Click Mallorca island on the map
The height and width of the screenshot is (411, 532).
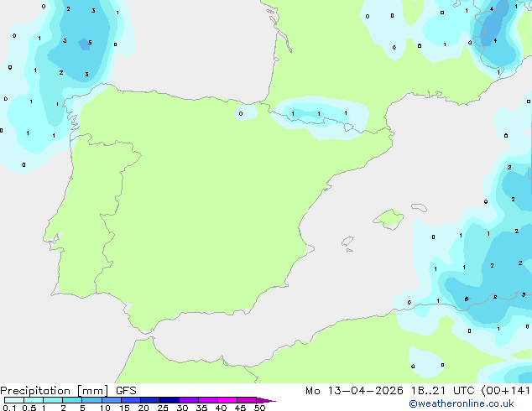click(x=389, y=219)
